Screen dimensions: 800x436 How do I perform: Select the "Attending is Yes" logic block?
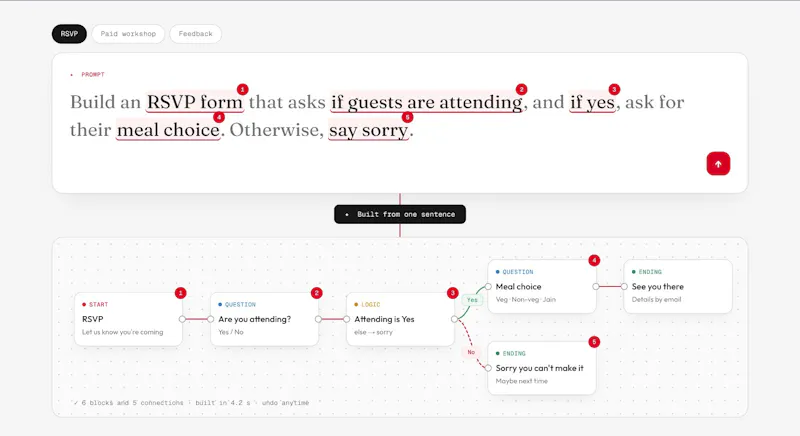point(400,319)
